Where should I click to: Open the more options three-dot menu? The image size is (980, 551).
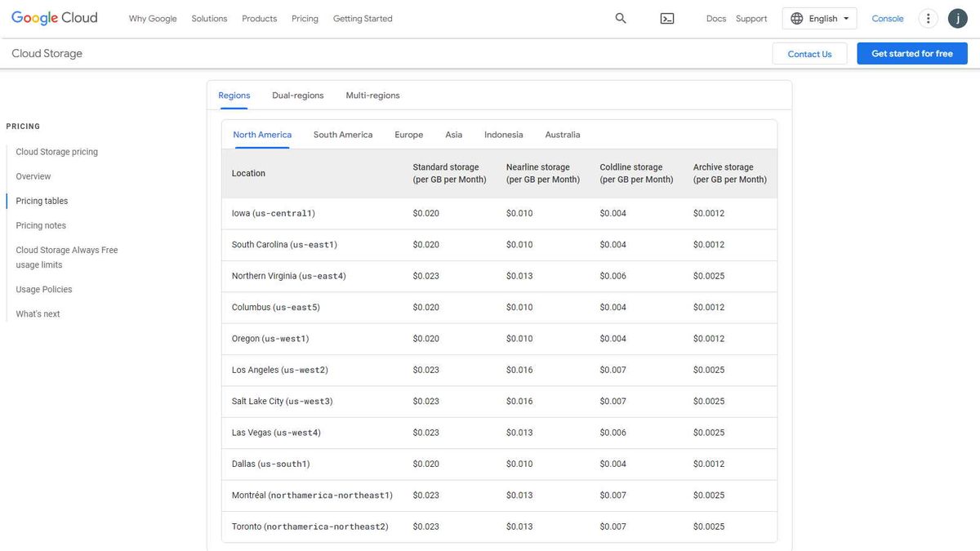coord(928,18)
